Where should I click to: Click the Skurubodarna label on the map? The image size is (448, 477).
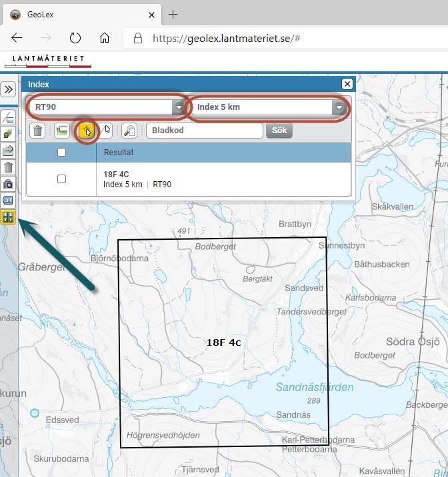point(61,458)
